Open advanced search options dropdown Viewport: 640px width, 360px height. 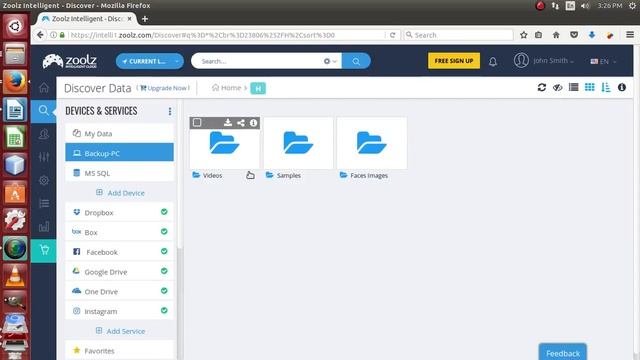tap(330, 61)
